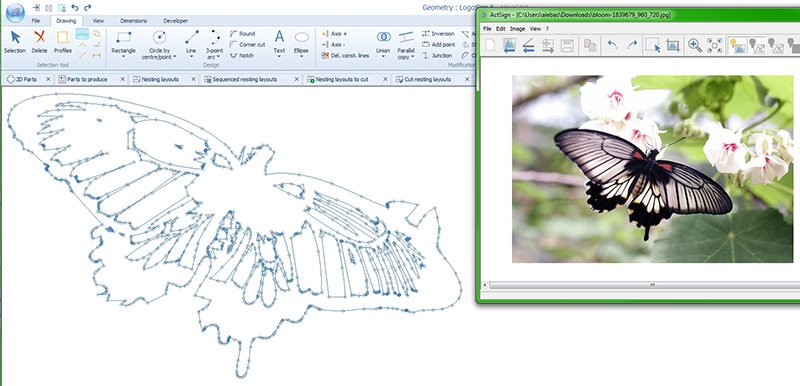The image size is (800, 386).
Task: Open the Image menu in ActSign
Action: pyautogui.click(x=517, y=29)
